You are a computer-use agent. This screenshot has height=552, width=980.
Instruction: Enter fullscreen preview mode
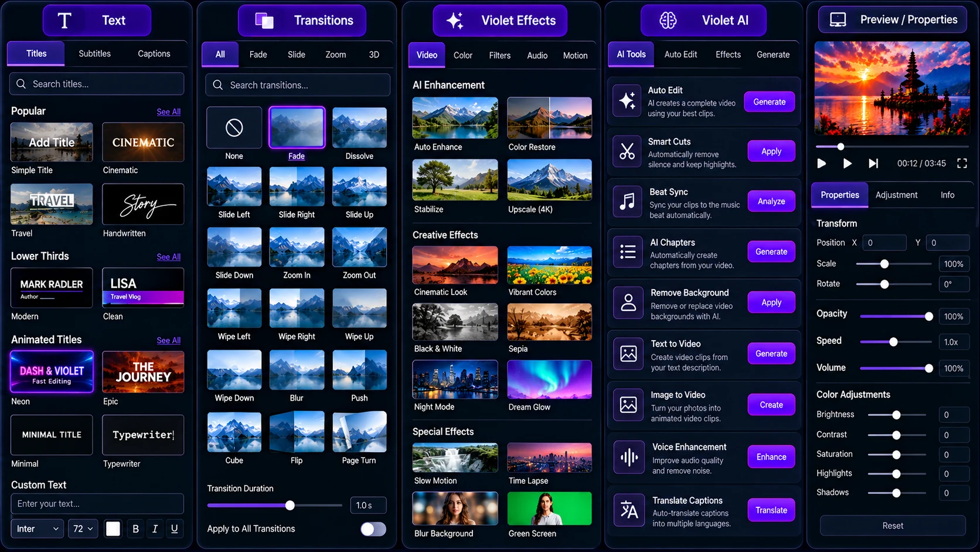click(962, 163)
